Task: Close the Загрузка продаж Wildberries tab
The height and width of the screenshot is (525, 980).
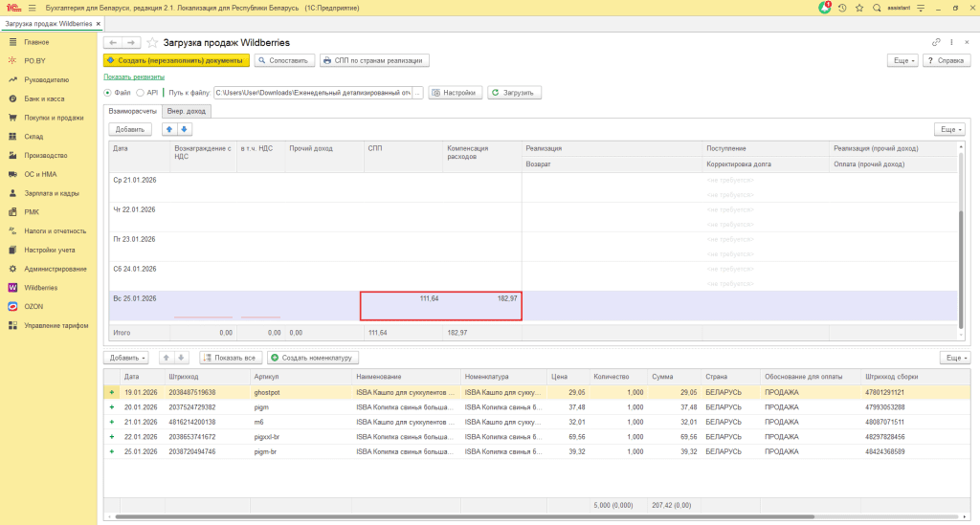Action: point(99,24)
